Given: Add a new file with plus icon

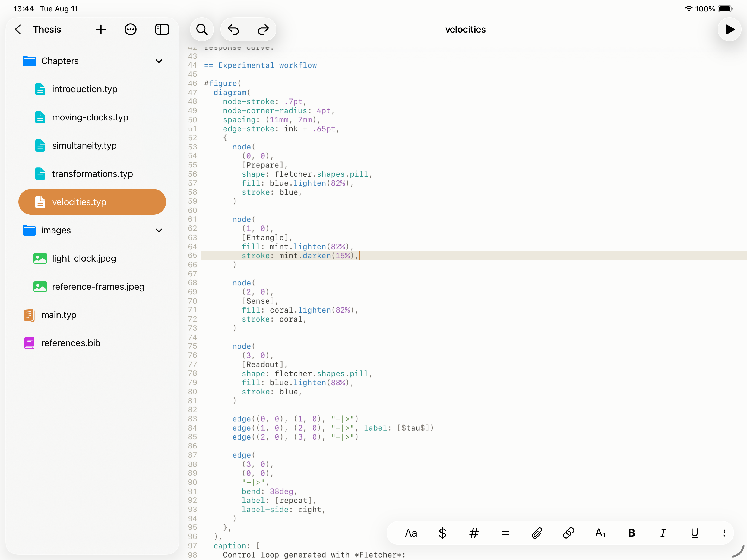Looking at the screenshot, I should coord(101,29).
